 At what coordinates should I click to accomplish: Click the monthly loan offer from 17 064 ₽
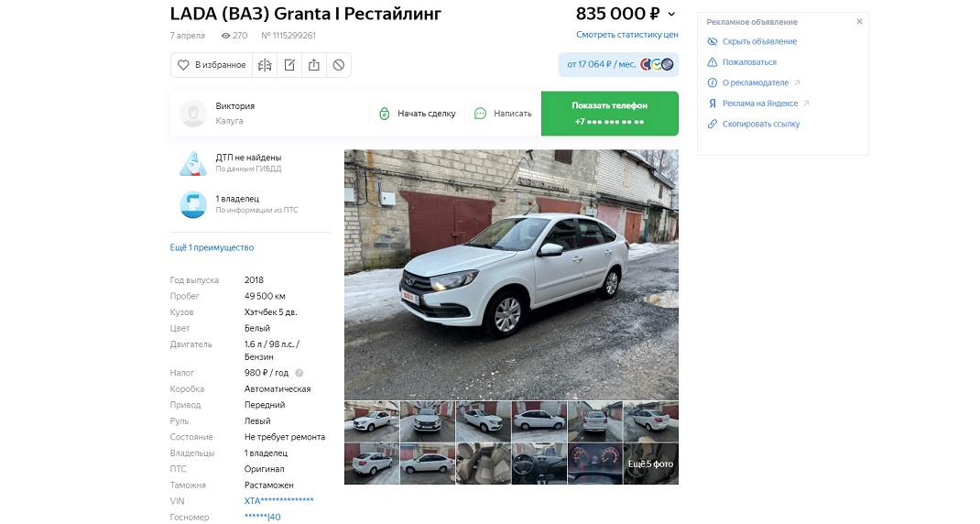618,64
